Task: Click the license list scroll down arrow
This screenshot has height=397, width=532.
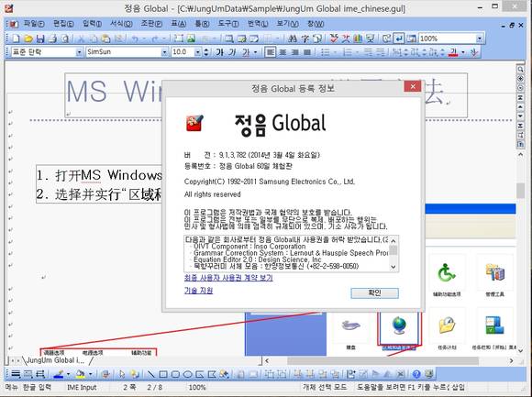Action: tap(393, 267)
